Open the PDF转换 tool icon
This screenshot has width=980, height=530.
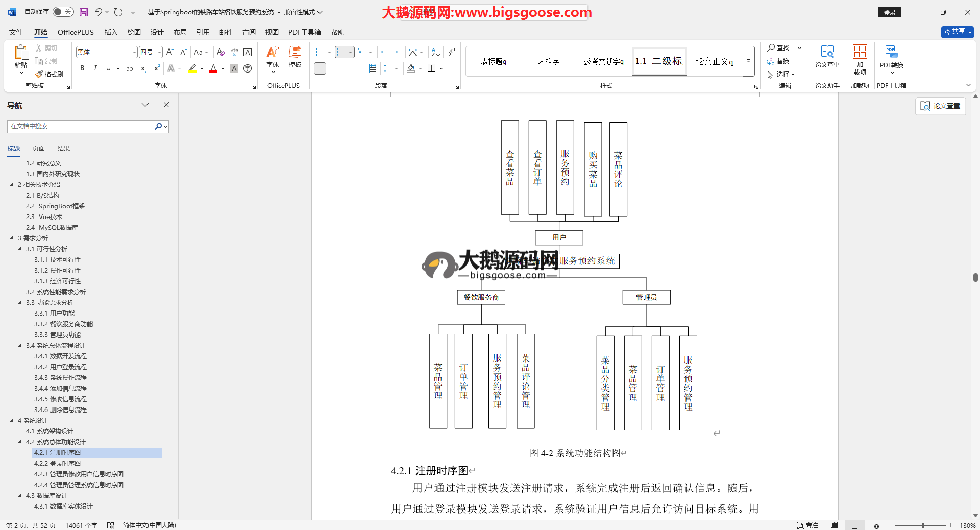pos(891,56)
